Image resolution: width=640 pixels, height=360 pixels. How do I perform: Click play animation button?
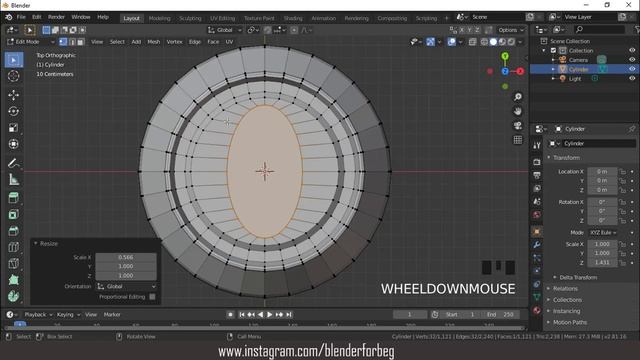[269, 315]
